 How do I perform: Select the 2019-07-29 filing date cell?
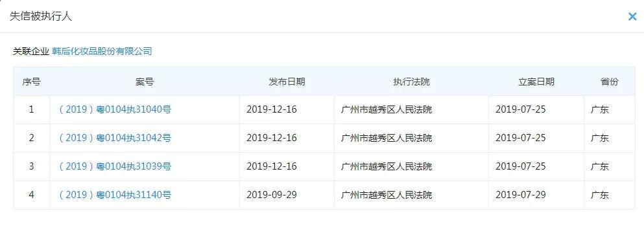tap(521, 195)
